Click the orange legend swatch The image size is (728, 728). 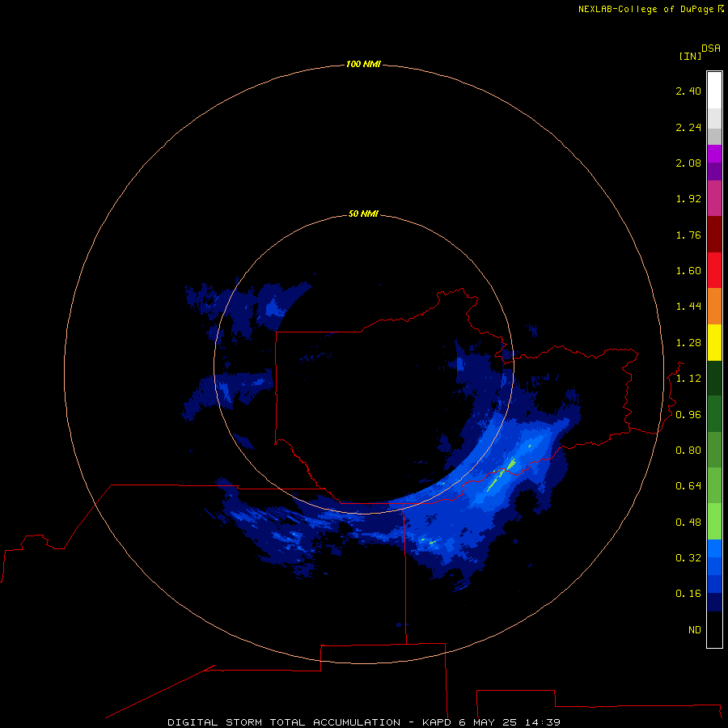pos(714,307)
